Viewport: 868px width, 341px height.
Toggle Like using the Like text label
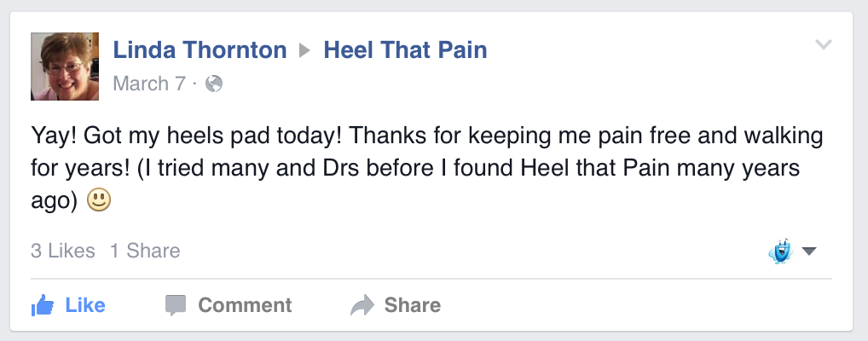pos(85,305)
